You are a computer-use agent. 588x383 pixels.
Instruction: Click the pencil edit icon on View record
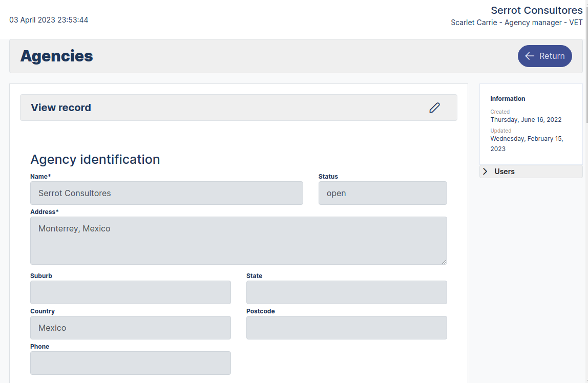point(434,108)
